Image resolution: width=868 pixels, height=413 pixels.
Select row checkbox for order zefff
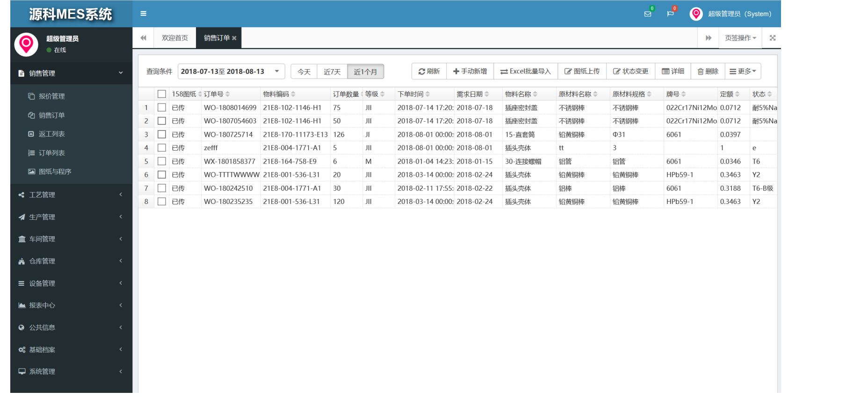click(x=162, y=148)
